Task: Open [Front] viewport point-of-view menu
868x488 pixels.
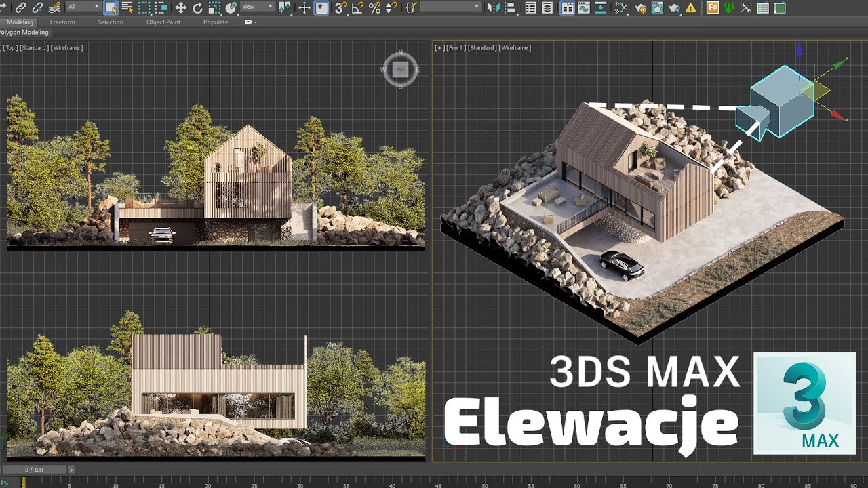Action: click(456, 48)
